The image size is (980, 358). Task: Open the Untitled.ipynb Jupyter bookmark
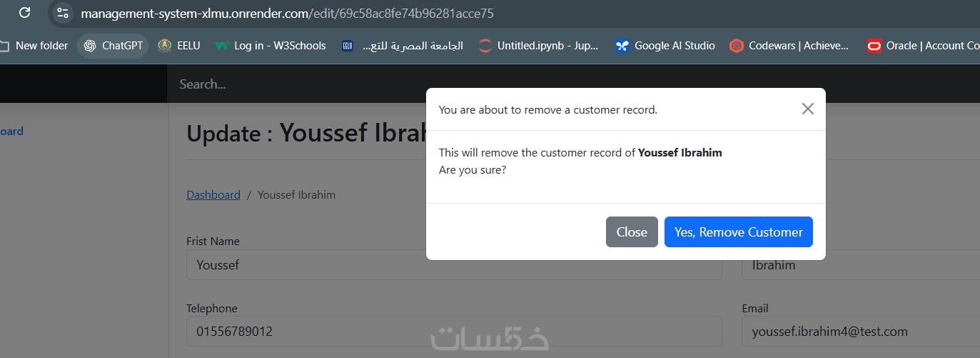click(539, 46)
